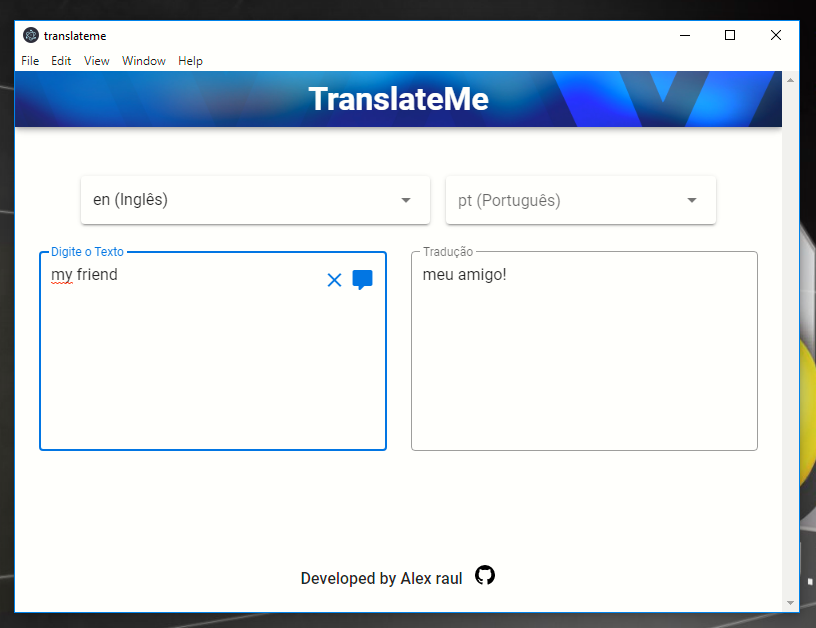Click the speech bubble translate icon
This screenshot has width=816, height=628.
click(x=362, y=280)
